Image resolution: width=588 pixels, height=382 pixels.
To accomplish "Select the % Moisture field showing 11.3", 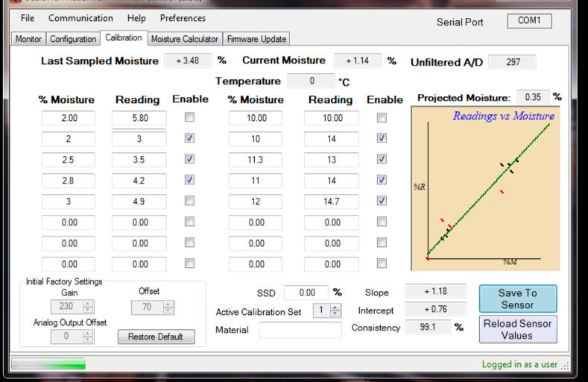I will [256, 160].
